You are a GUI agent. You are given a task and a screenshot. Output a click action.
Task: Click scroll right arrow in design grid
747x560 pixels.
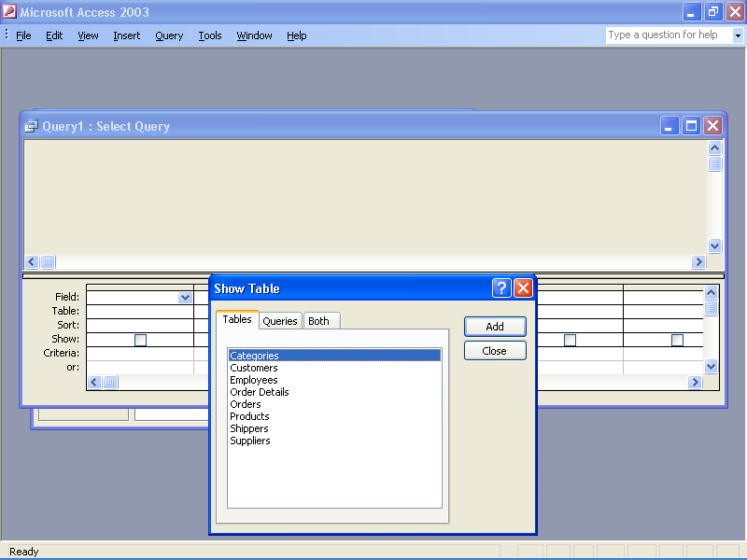click(x=695, y=382)
